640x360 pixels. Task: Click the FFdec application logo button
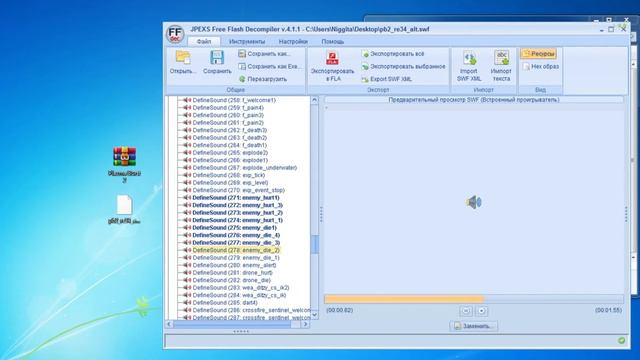click(x=175, y=34)
